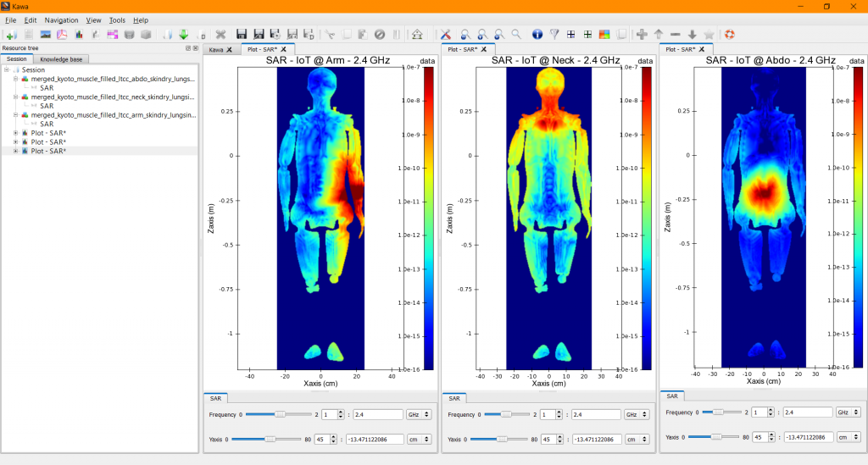Open the GHz unit dropdown in Arm plot

419,414
